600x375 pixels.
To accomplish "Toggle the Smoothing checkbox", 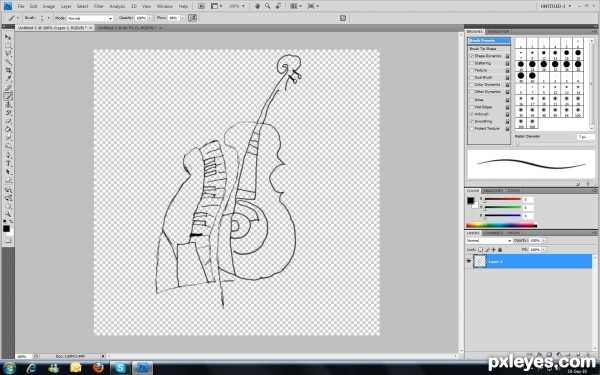I will (471, 122).
